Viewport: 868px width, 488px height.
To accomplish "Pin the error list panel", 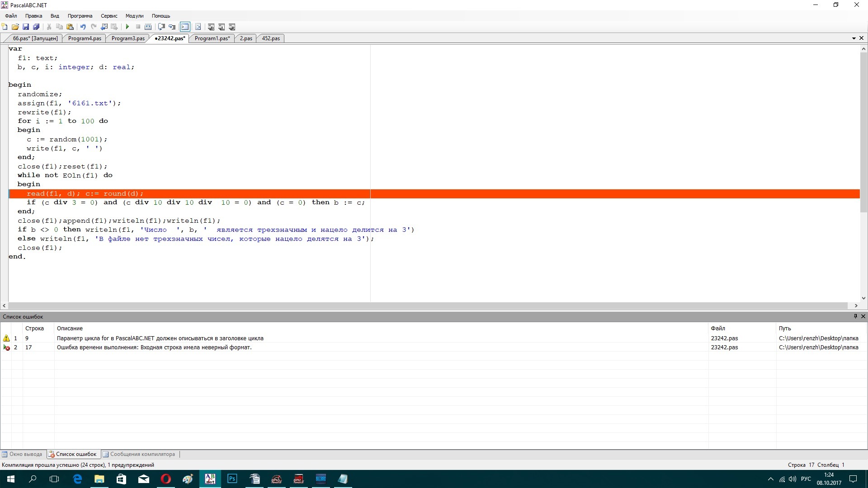I will tap(855, 316).
